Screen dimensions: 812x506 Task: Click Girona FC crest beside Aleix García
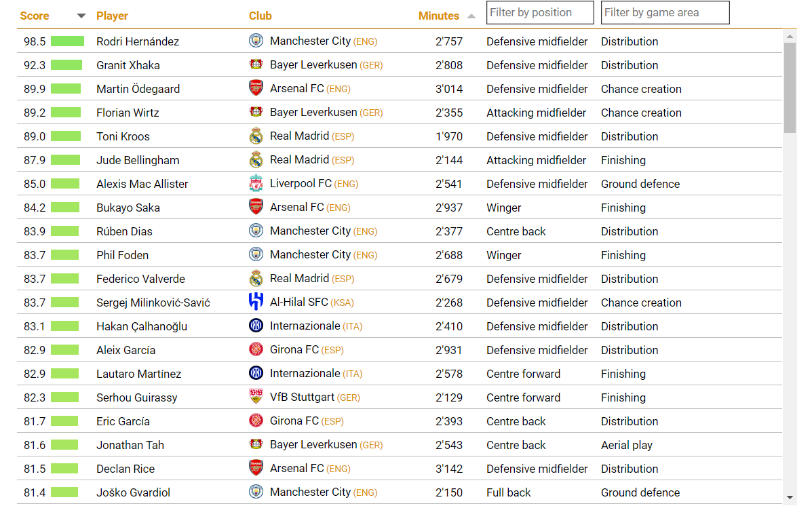click(256, 349)
